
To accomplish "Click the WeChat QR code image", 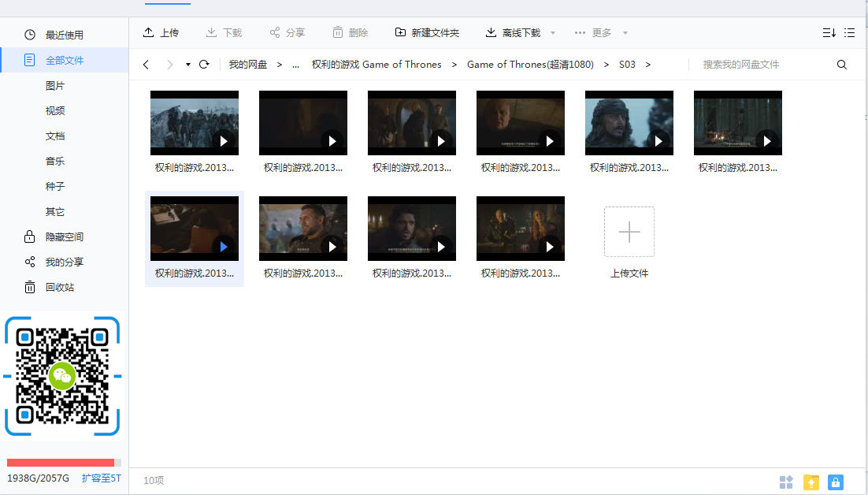I will coord(62,377).
